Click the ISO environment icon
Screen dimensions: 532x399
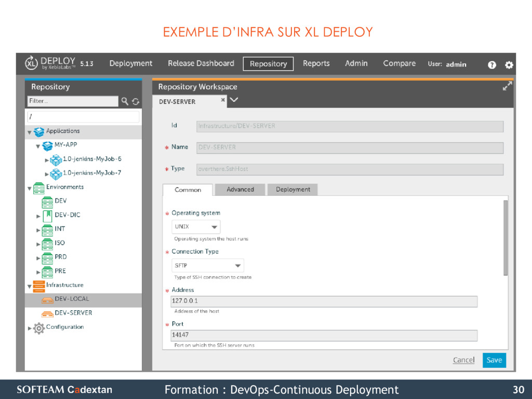point(47,244)
